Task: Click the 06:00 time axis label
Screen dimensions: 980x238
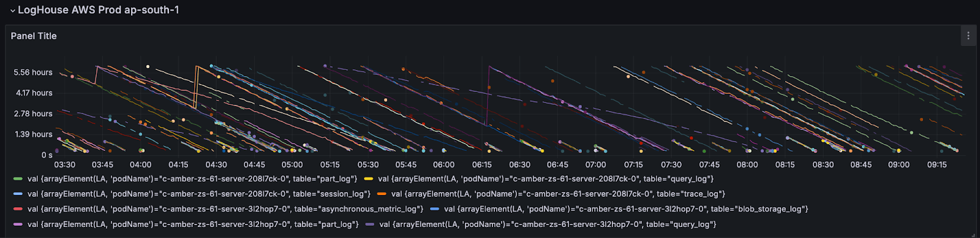Action: [x=444, y=165]
